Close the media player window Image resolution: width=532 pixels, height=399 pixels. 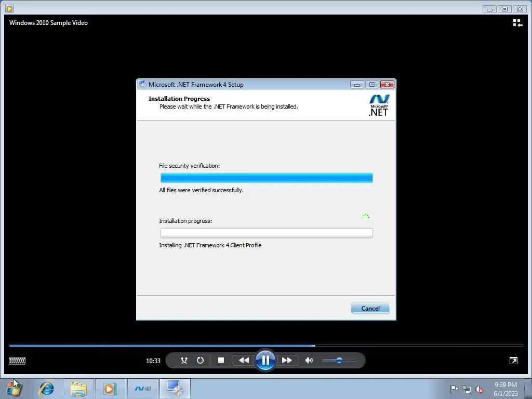520,9
